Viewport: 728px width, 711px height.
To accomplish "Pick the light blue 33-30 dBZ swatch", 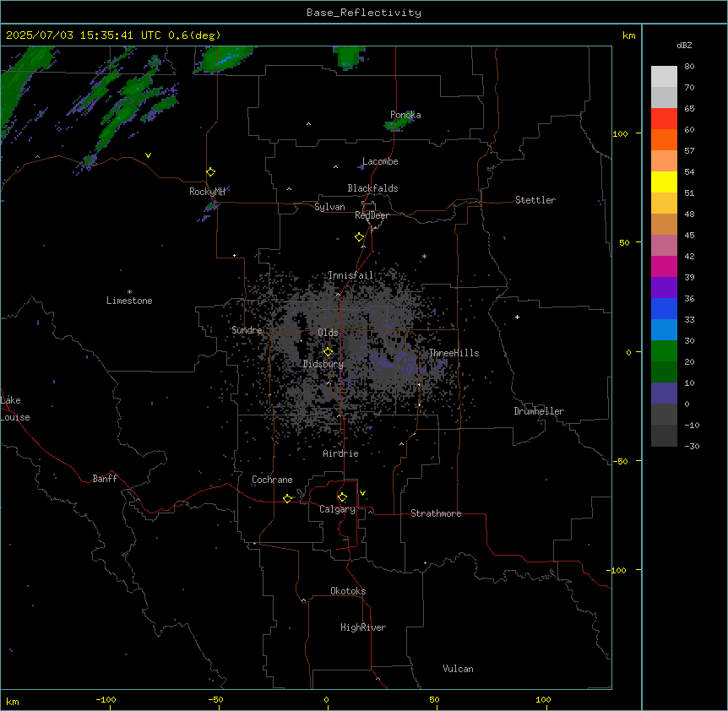I will tap(664, 329).
